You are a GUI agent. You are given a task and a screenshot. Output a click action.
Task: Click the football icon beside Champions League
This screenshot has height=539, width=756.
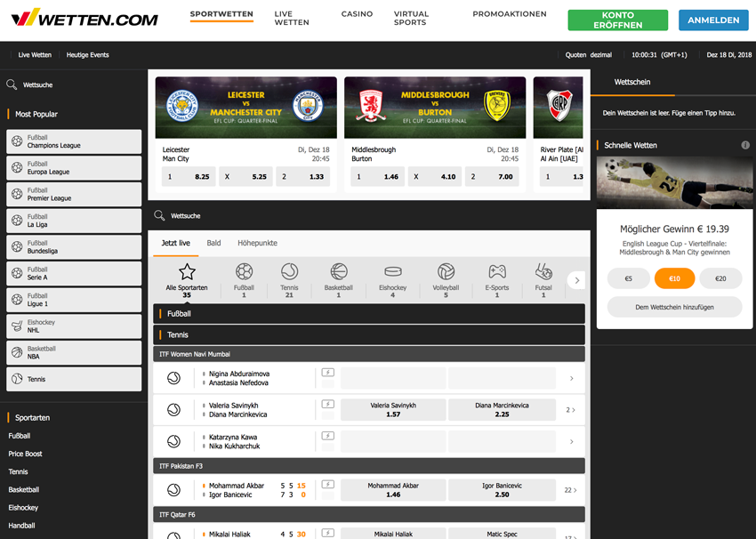pos(17,141)
